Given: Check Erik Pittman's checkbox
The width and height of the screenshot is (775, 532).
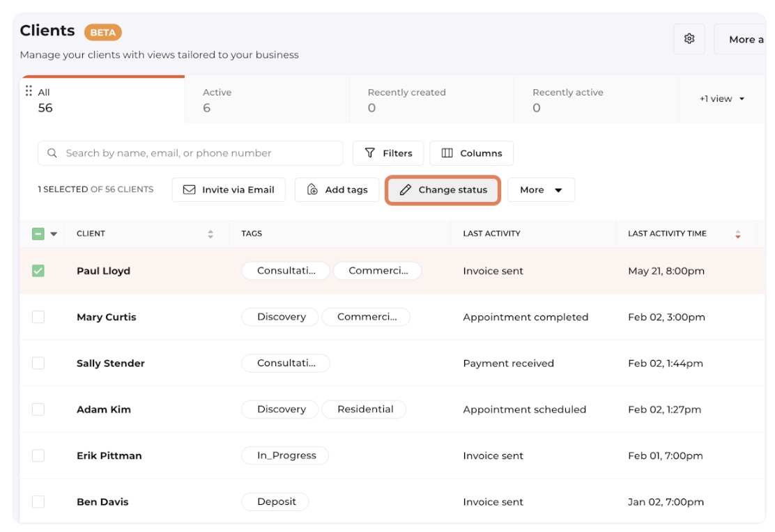Looking at the screenshot, I should pos(38,455).
